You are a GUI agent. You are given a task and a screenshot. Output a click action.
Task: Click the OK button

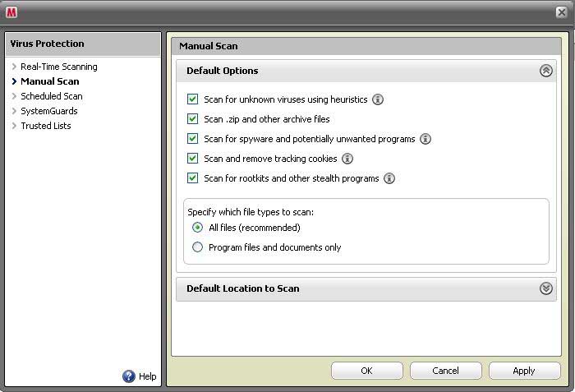point(366,371)
